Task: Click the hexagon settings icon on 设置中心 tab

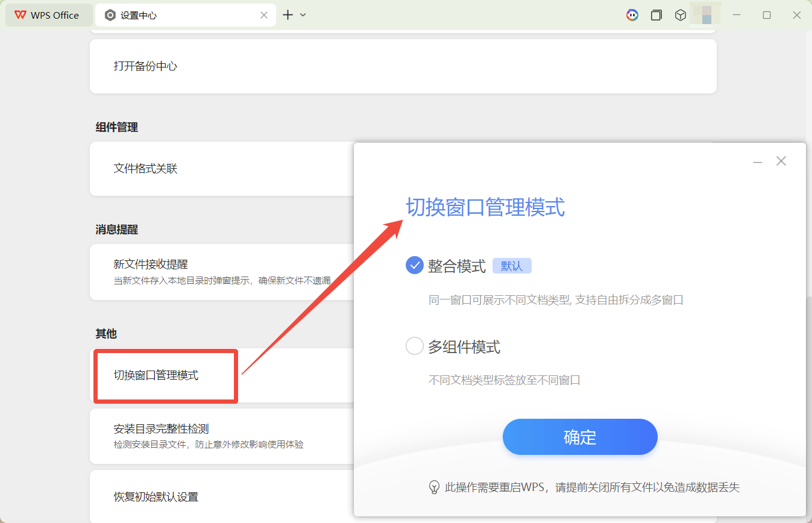Action: [x=110, y=15]
